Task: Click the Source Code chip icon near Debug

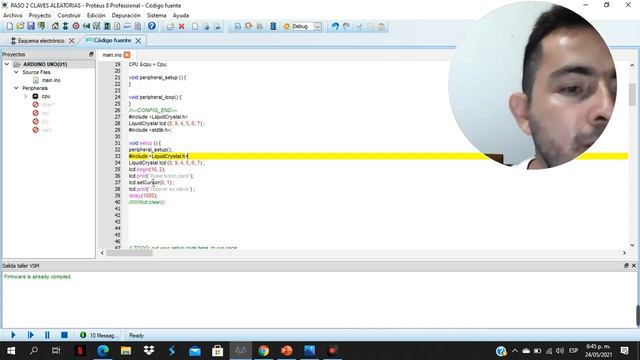Action: [273, 27]
